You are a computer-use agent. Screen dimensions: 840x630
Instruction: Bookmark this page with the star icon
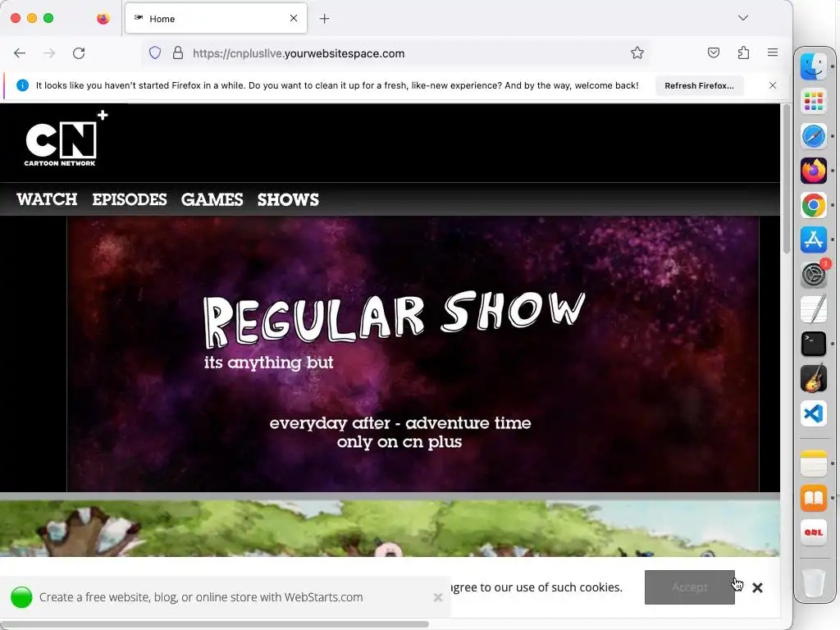pyautogui.click(x=637, y=52)
